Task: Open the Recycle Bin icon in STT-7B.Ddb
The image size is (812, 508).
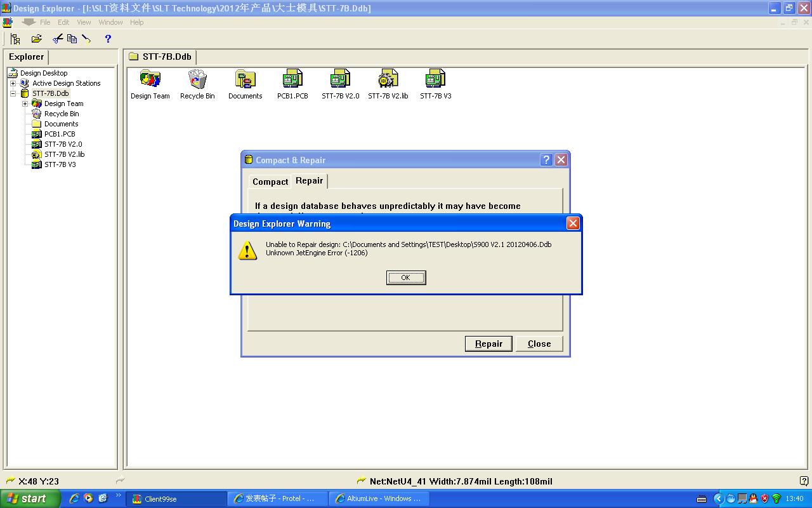Action: pos(197,79)
